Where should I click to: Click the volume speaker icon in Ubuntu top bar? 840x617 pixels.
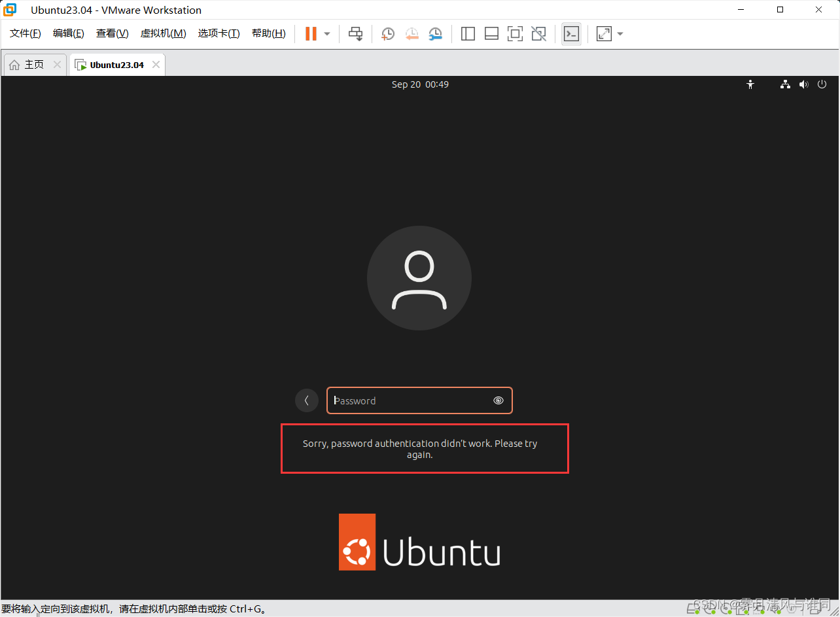[803, 84]
